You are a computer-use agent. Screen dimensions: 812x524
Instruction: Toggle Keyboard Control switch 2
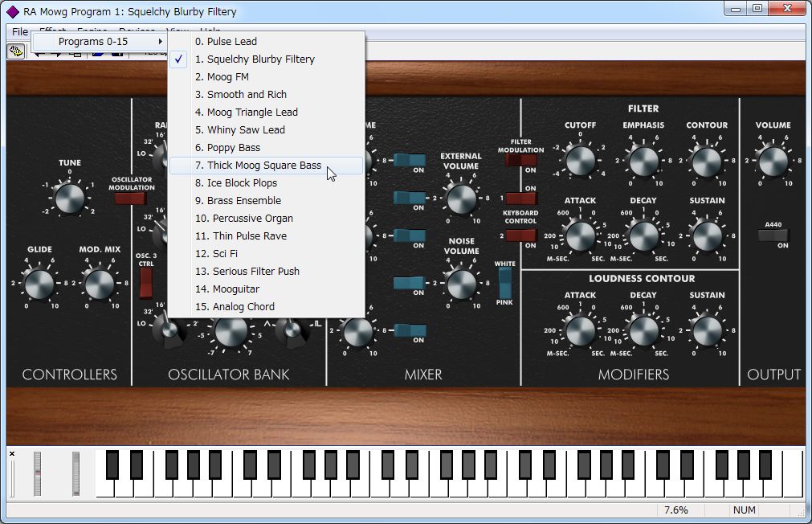[521, 235]
